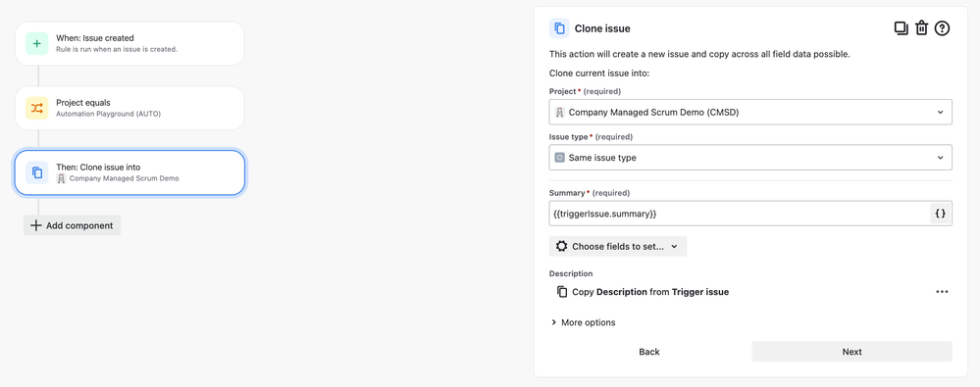Open help with the question mark icon
Viewport: 980px width, 387px height.
pyautogui.click(x=942, y=28)
